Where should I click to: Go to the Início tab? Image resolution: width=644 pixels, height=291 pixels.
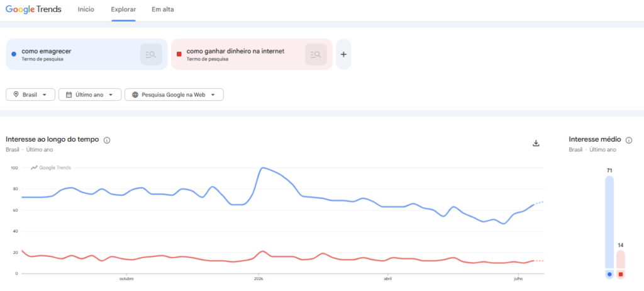[86, 9]
